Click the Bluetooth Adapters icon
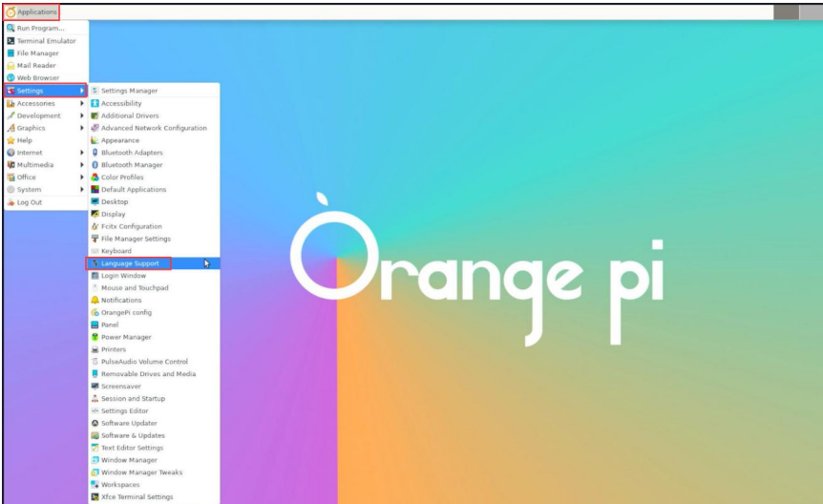Viewport: 823px width, 504px height. point(95,153)
